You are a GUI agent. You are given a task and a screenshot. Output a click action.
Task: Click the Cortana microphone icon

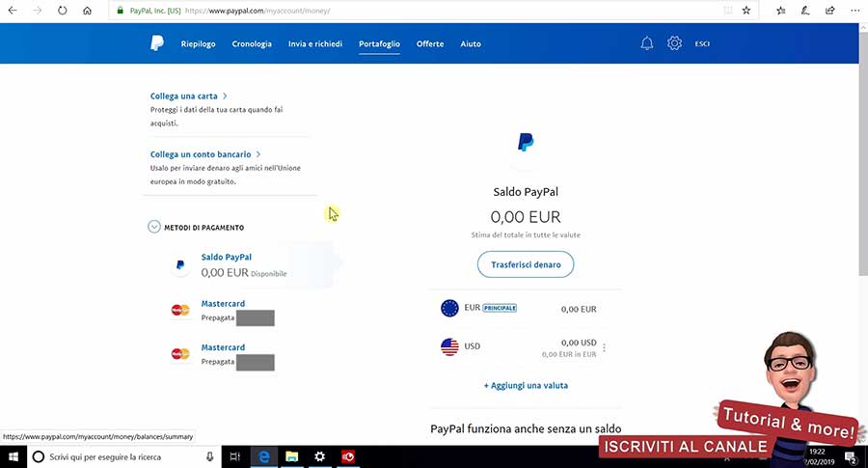pos(210,457)
